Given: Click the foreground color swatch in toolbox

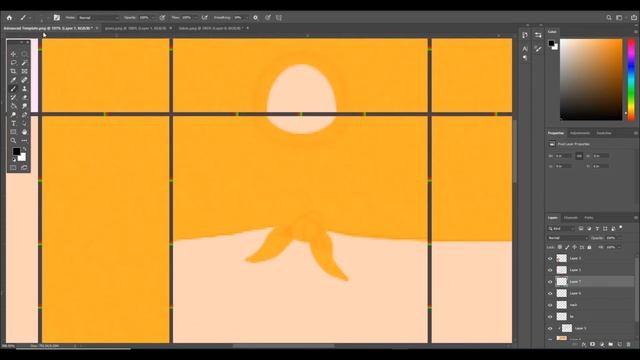Looking at the screenshot, I should tap(16, 151).
